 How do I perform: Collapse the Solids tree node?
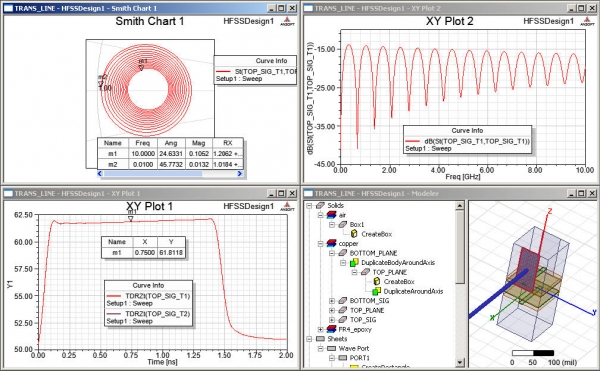point(309,206)
